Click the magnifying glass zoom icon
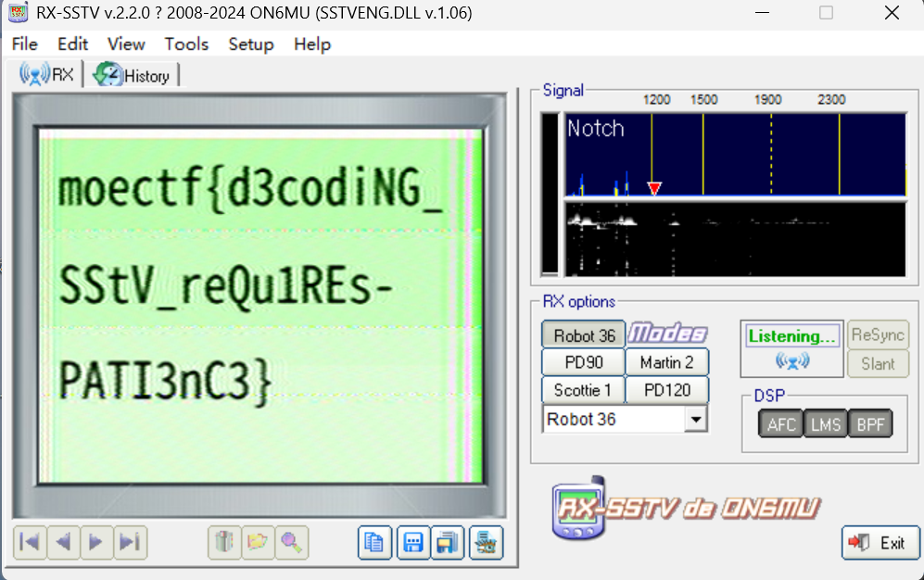Image resolution: width=924 pixels, height=580 pixels. (291, 542)
